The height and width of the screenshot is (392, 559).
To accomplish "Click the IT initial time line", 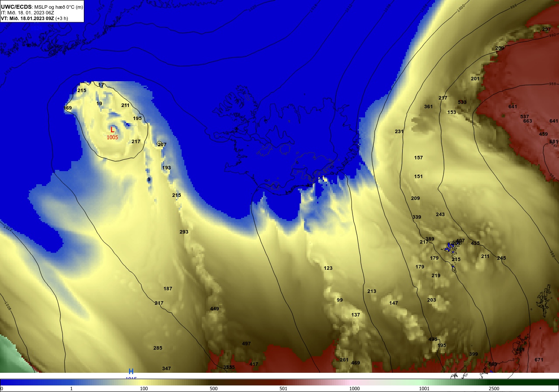I will pyautogui.click(x=27, y=13).
